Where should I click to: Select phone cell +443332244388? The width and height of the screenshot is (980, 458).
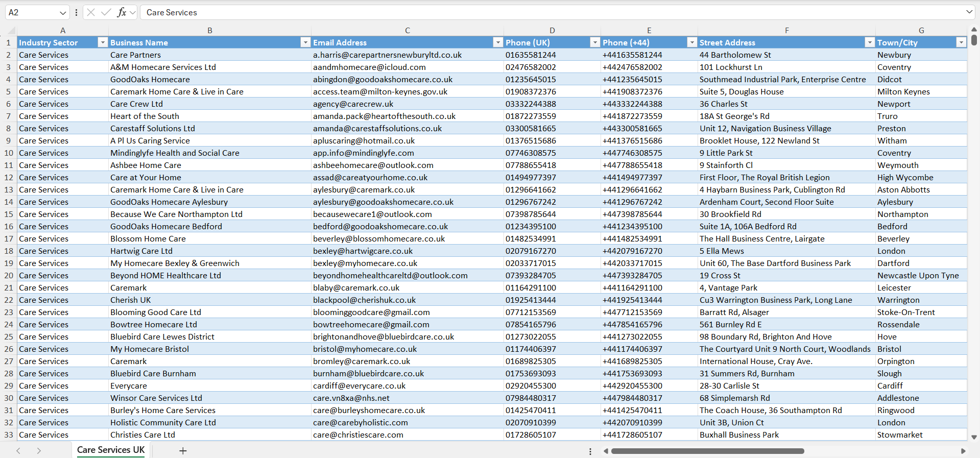[x=649, y=104]
